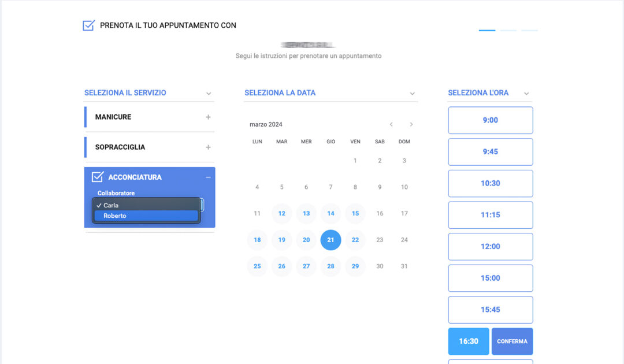This screenshot has height=364, width=624.
Task: Click the checkbox icon beside PRENOTA IL TUO APPUNTAMENTO
Action: [x=88, y=25]
